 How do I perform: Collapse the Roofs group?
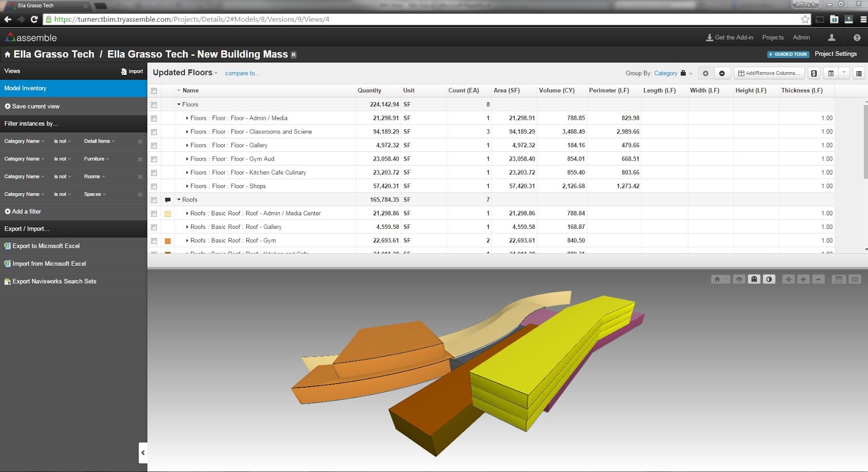pos(179,200)
